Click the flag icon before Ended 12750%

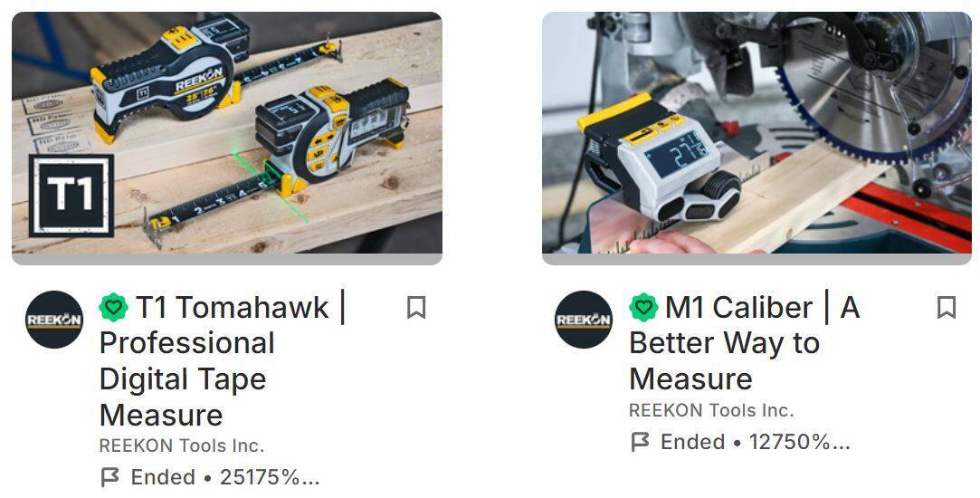coord(640,442)
